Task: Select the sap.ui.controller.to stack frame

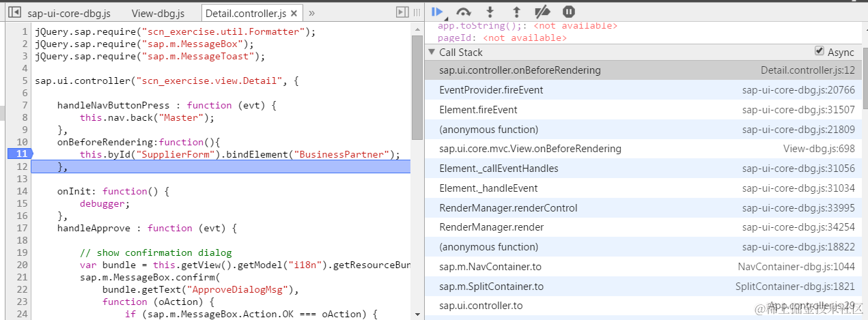Action: click(x=643, y=306)
